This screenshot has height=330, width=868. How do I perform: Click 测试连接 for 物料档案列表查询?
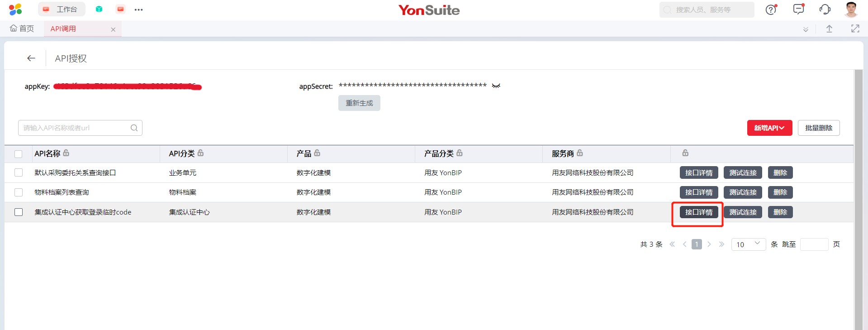point(743,192)
